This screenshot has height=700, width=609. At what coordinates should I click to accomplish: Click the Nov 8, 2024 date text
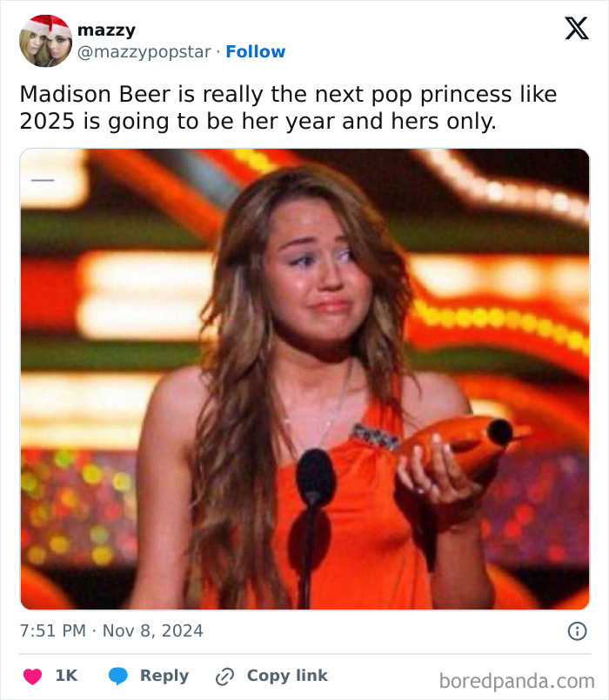[153, 630]
